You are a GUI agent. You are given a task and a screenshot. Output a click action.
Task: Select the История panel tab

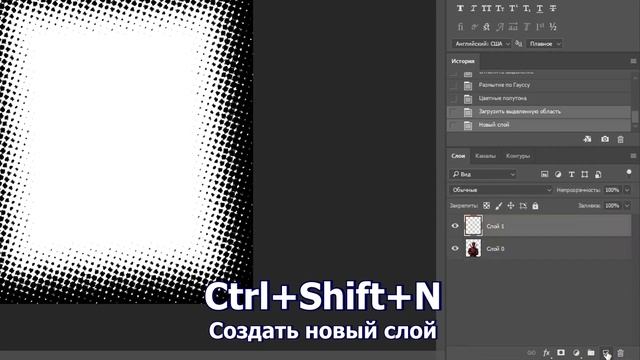(x=463, y=61)
